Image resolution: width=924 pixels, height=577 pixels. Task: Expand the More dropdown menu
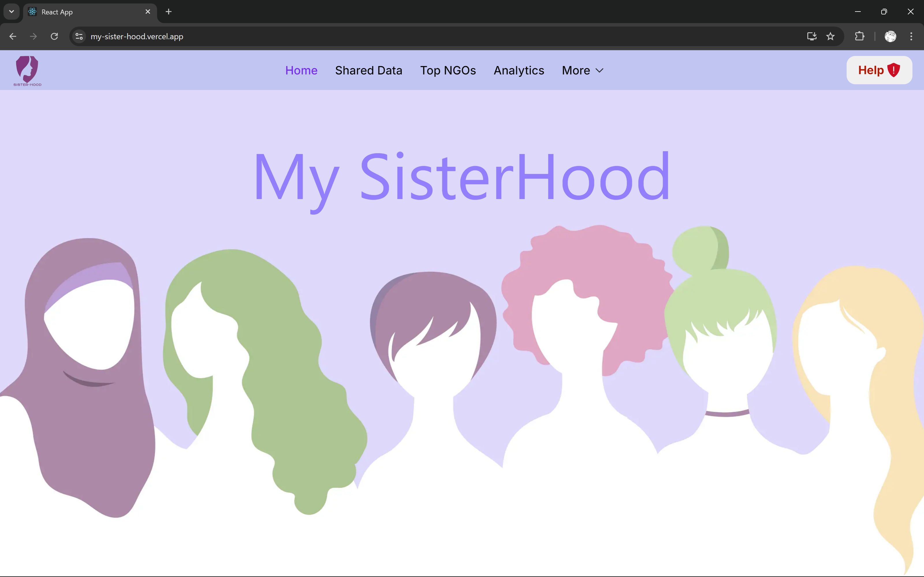click(576, 71)
